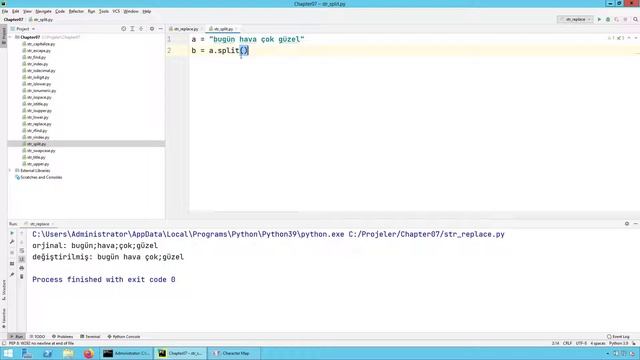The image size is (640, 360).
Task: Start debugging with the bug icon
Action: tap(608, 19)
